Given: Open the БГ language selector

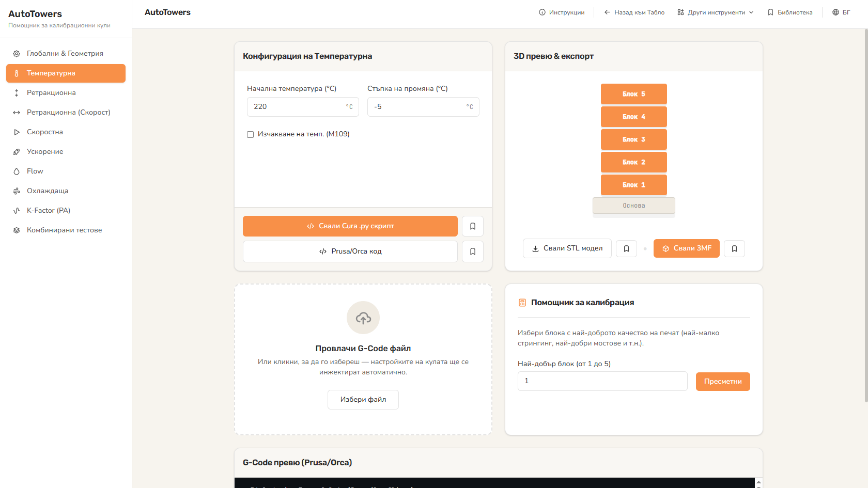Looking at the screenshot, I should tap(841, 12).
